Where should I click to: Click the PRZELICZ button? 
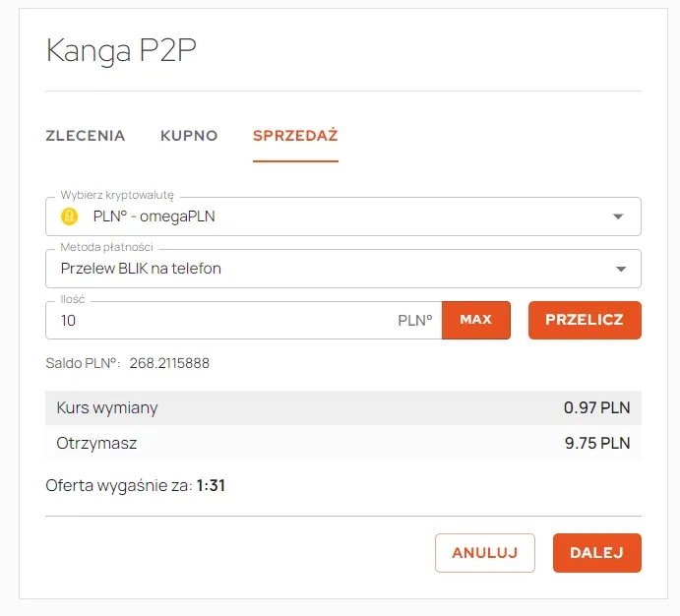pos(585,320)
